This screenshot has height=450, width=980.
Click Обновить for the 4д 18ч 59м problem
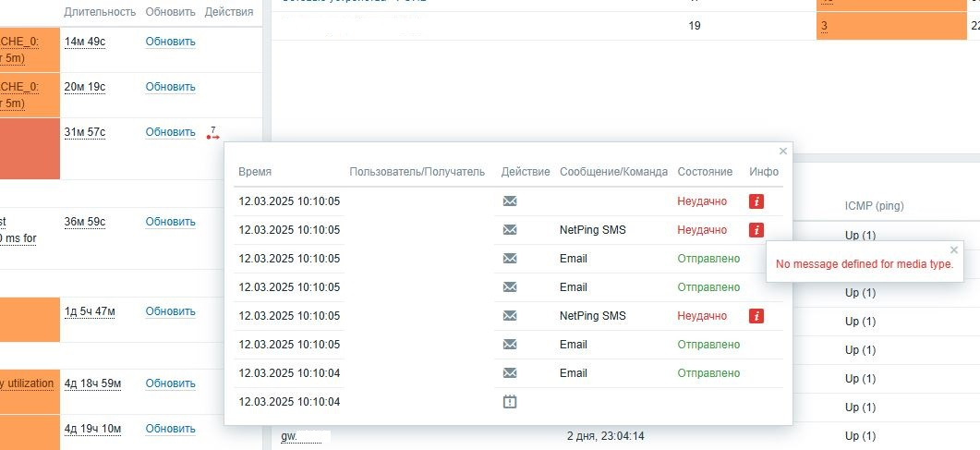[x=170, y=383]
